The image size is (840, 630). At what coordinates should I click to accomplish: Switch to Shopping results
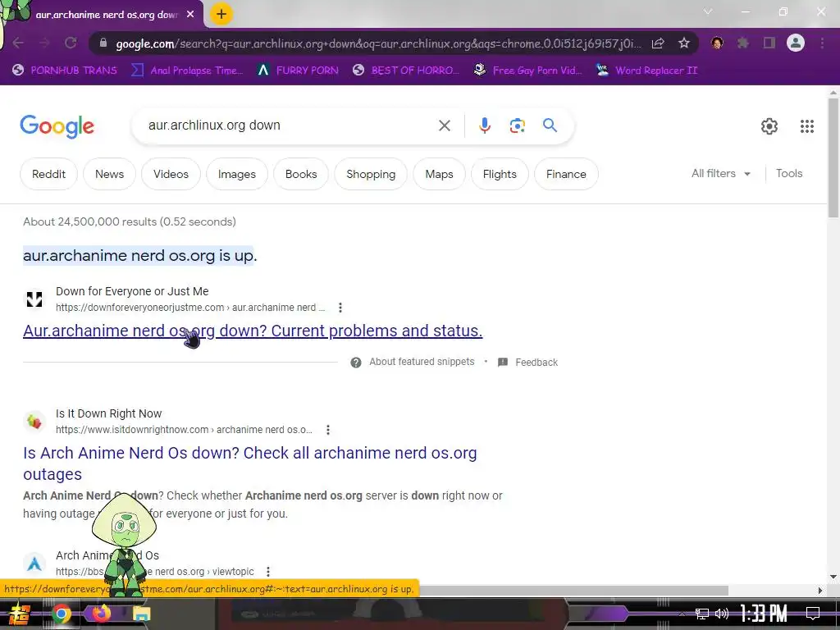[x=371, y=174]
